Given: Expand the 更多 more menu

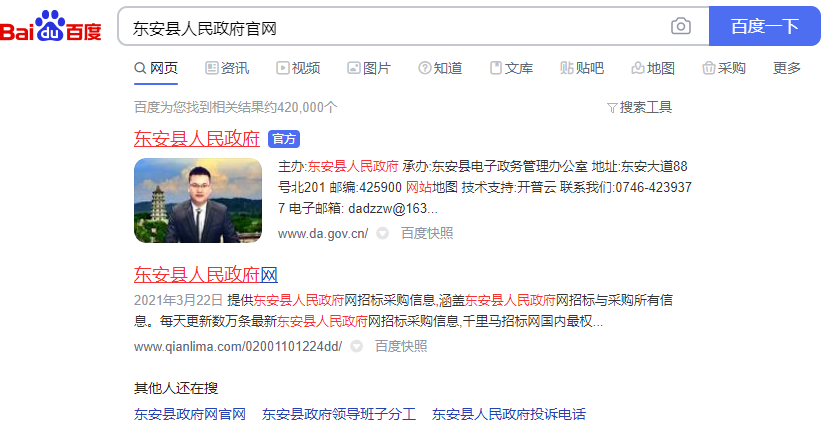Looking at the screenshot, I should click(787, 68).
